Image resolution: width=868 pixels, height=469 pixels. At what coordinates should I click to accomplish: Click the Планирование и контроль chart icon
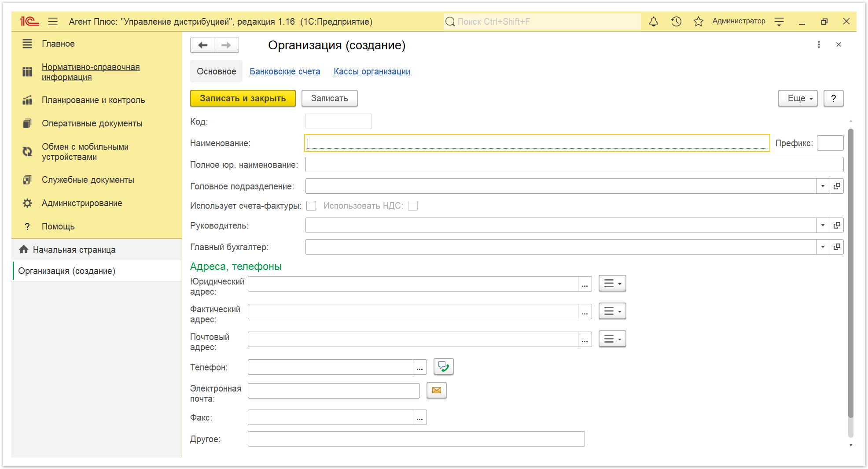(x=27, y=100)
